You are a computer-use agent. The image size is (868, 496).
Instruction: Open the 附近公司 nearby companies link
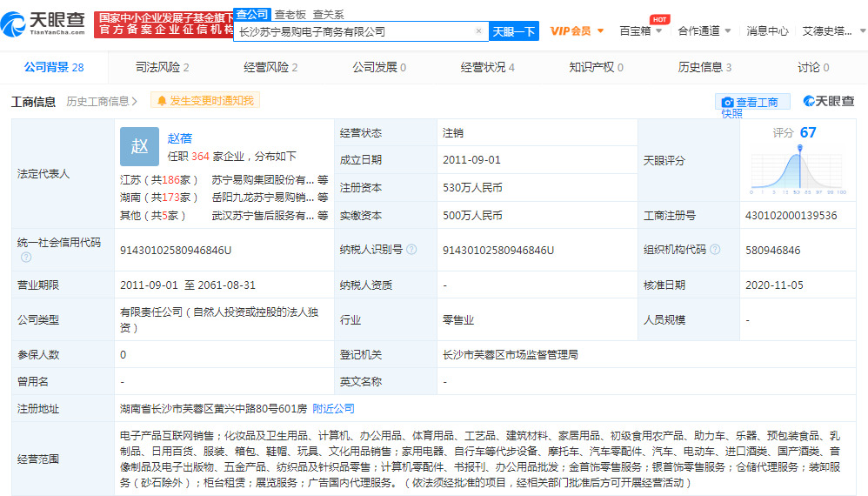[x=333, y=408]
